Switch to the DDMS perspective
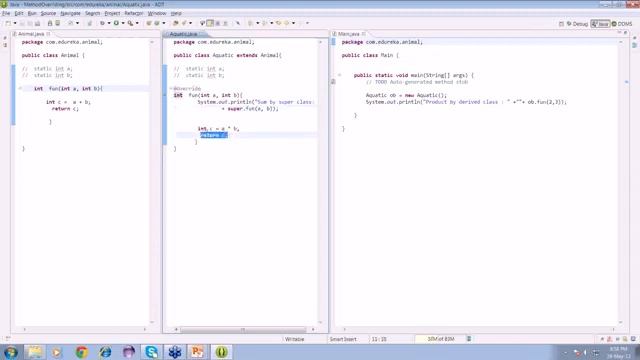The image size is (640, 360). [x=622, y=24]
